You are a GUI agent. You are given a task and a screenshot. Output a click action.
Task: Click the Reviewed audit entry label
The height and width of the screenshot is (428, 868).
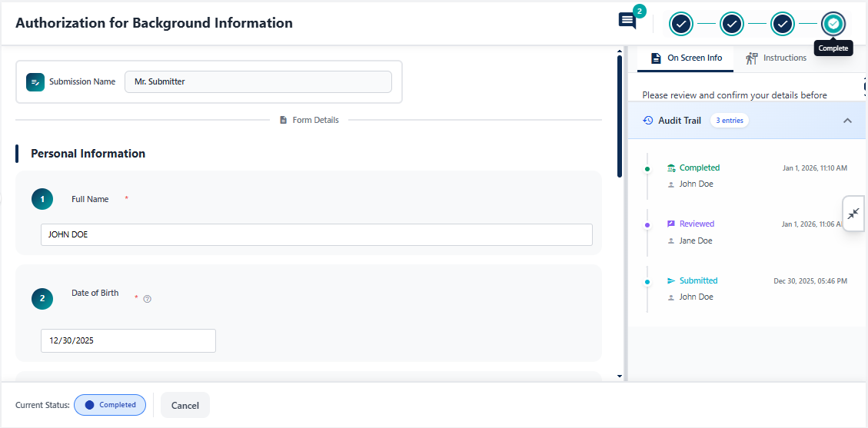(697, 224)
